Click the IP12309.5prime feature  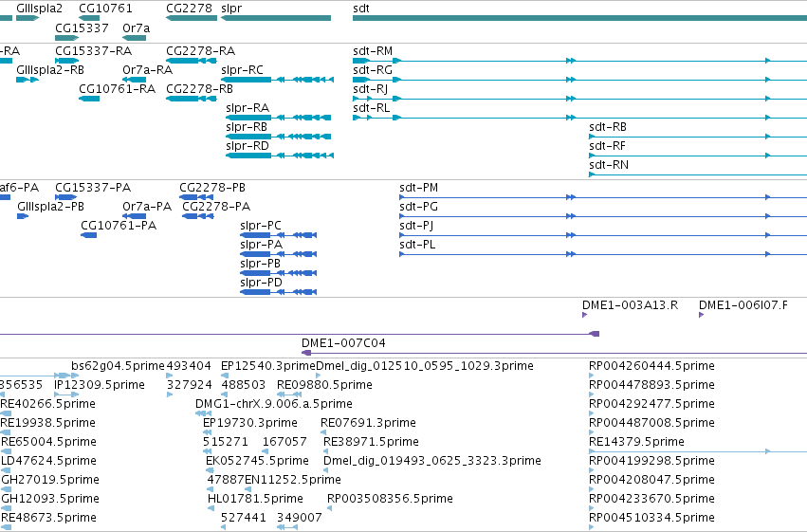point(66,394)
